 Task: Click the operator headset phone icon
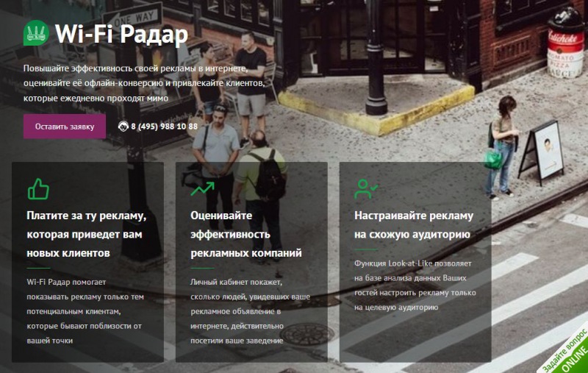[x=123, y=127]
